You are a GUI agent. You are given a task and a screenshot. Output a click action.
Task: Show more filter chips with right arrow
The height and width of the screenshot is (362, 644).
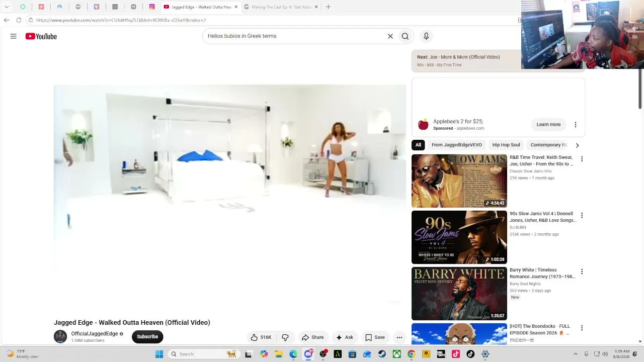[577, 145]
